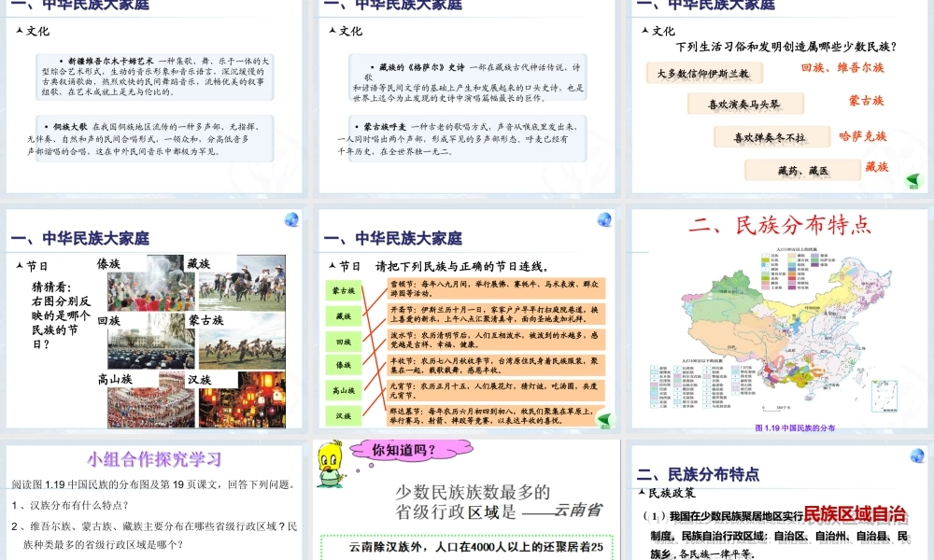Select the 你知道吗? thought bubble
The image size is (934, 560).
point(412,450)
